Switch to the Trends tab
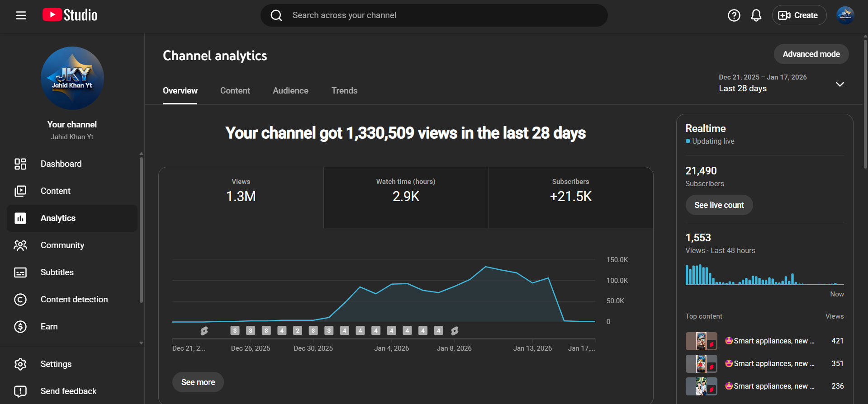Viewport: 868px width, 404px height. point(344,91)
